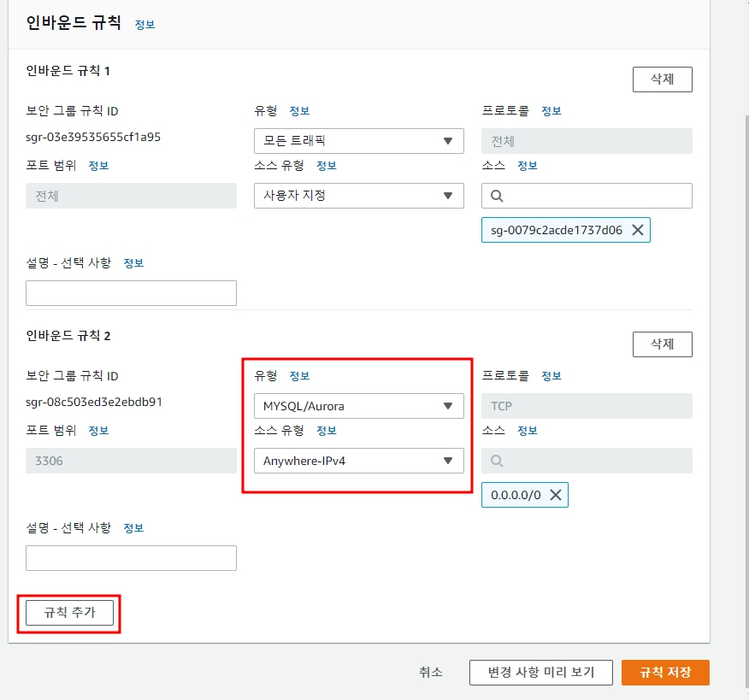
Task: Click the 규칙 추가 button
Action: click(70, 613)
